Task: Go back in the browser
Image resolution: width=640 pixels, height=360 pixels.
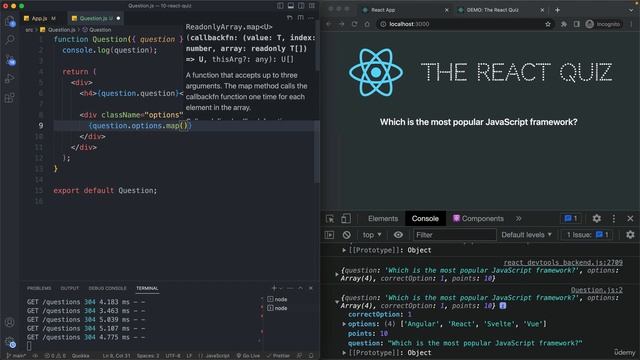Action: click(329, 24)
